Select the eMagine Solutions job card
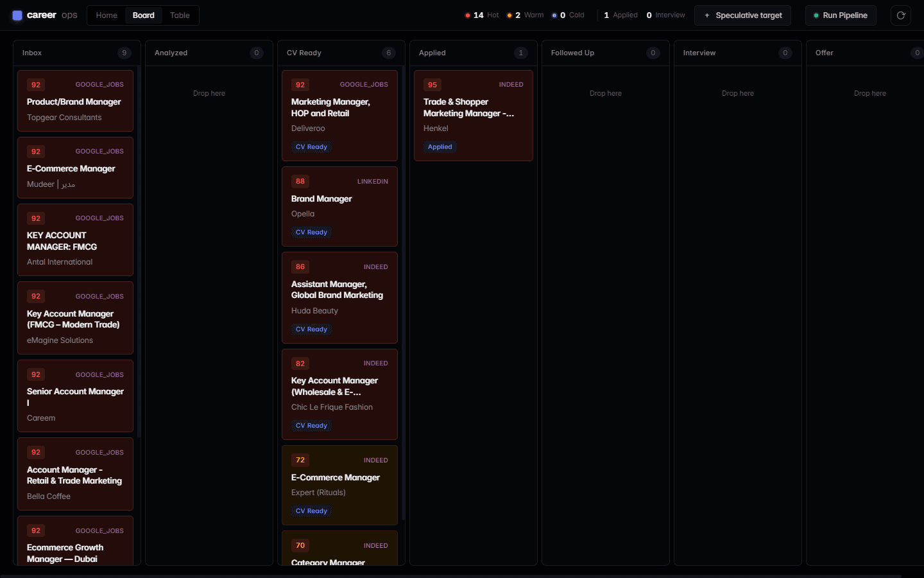Image resolution: width=924 pixels, height=578 pixels. tap(75, 318)
